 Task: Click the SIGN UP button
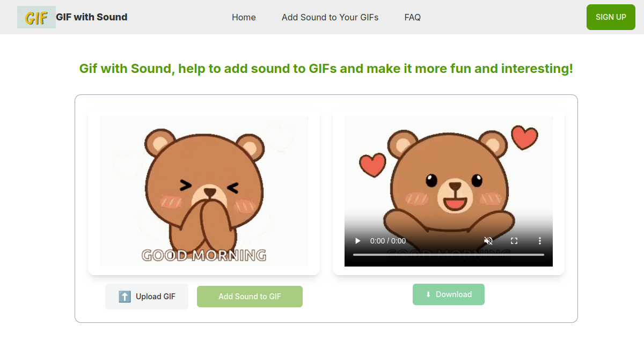[x=611, y=17]
